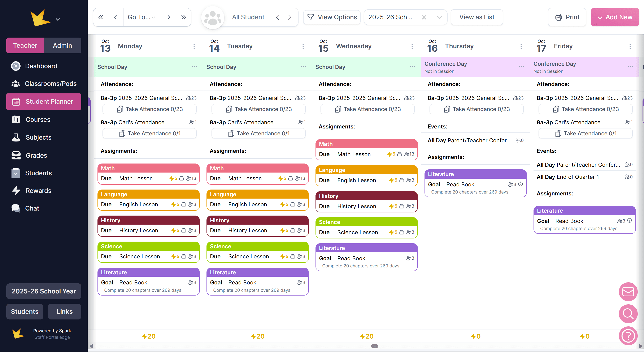Print the planner
The image size is (644, 352).
click(x=567, y=17)
